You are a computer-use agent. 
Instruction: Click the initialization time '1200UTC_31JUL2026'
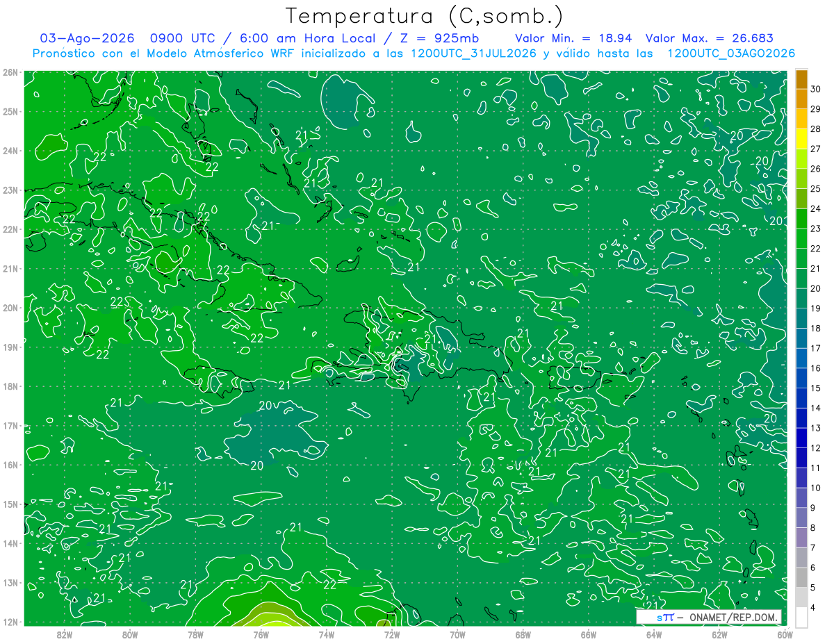coord(474,53)
